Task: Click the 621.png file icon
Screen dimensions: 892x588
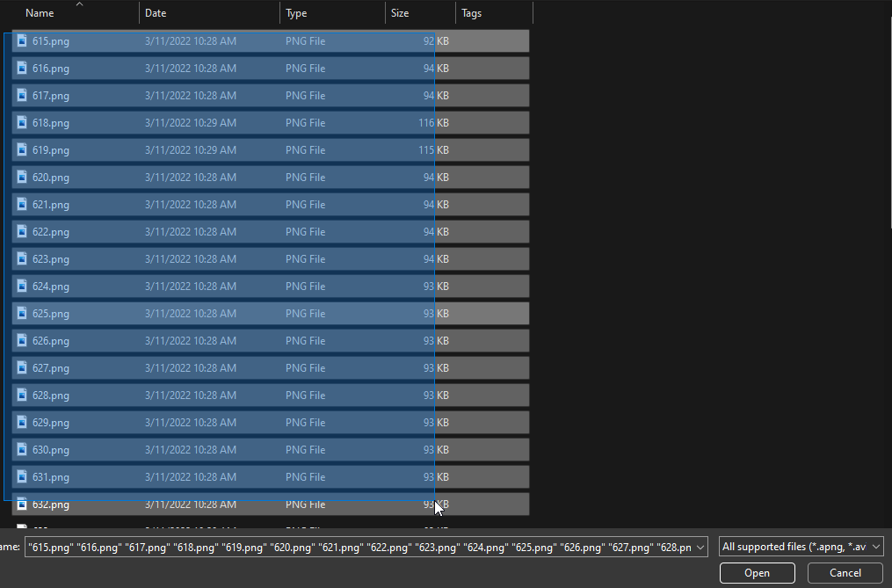Action: pyautogui.click(x=22, y=204)
